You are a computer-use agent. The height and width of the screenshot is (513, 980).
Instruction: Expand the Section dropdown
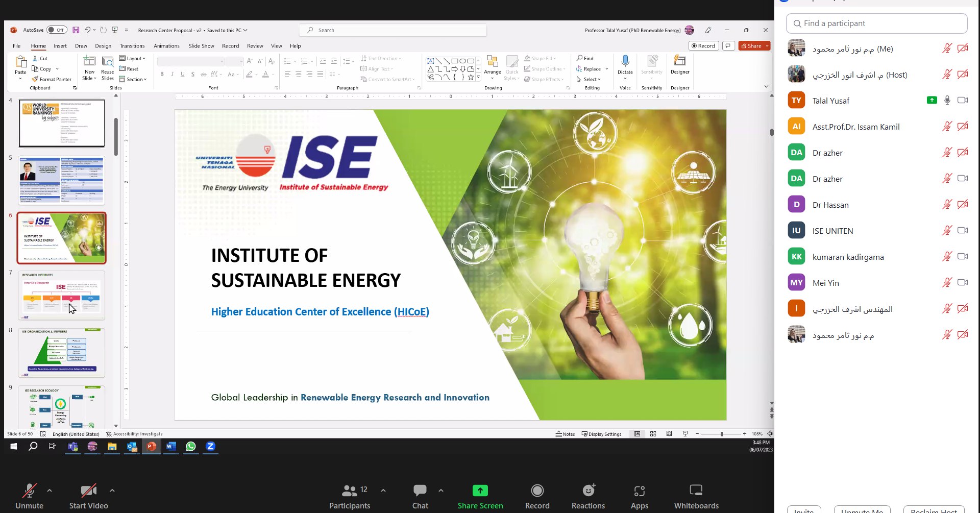point(133,79)
